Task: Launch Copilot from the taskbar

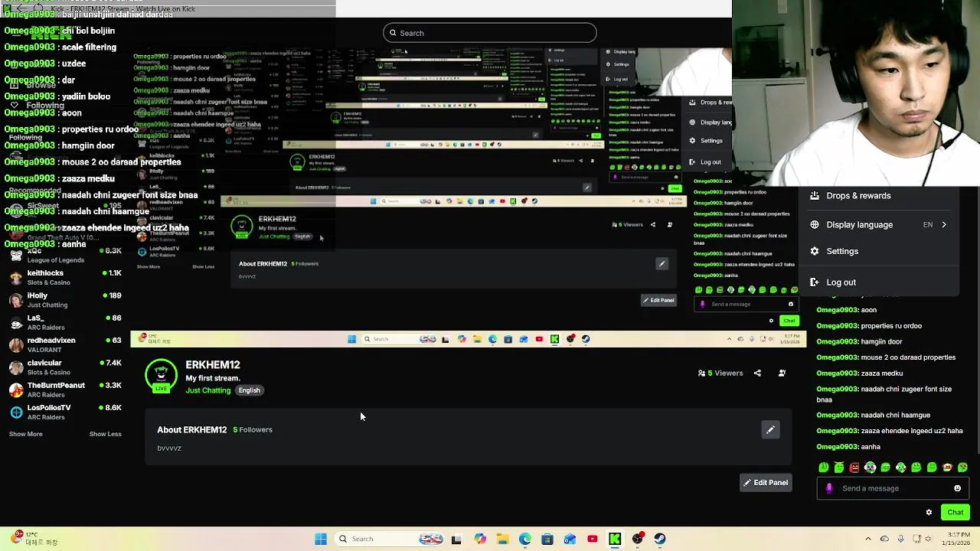Action: [480, 539]
